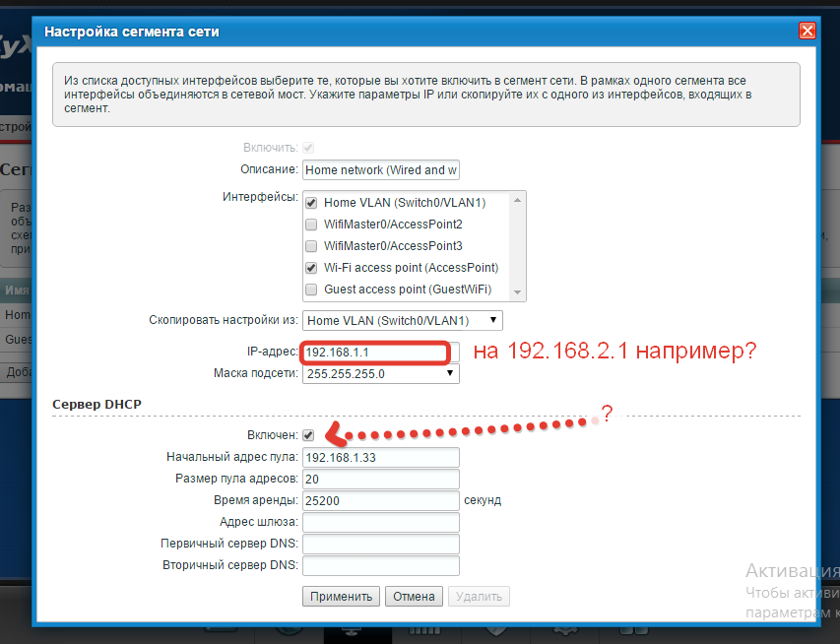Click the IP-адрес field with 192.168.1.1

point(374,353)
